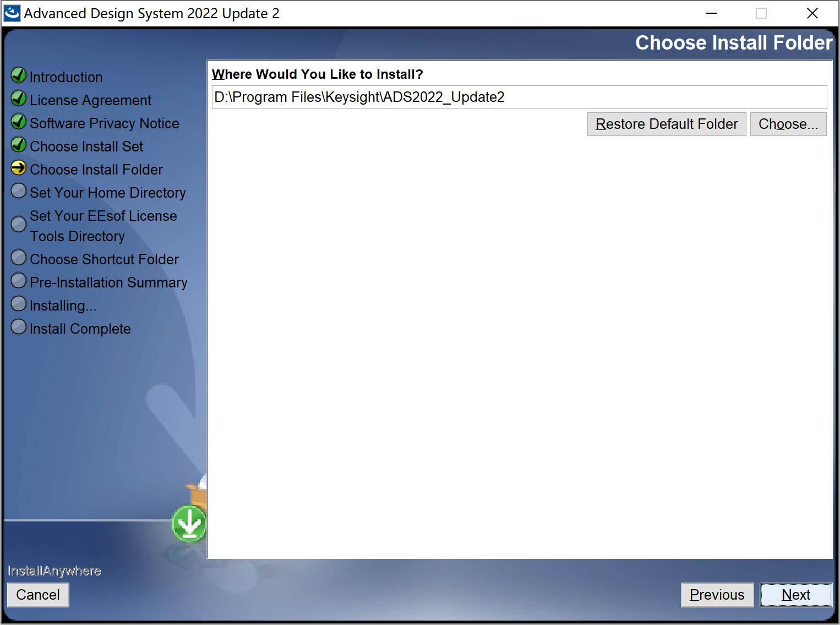Click Restore Default Folder button

(x=667, y=124)
